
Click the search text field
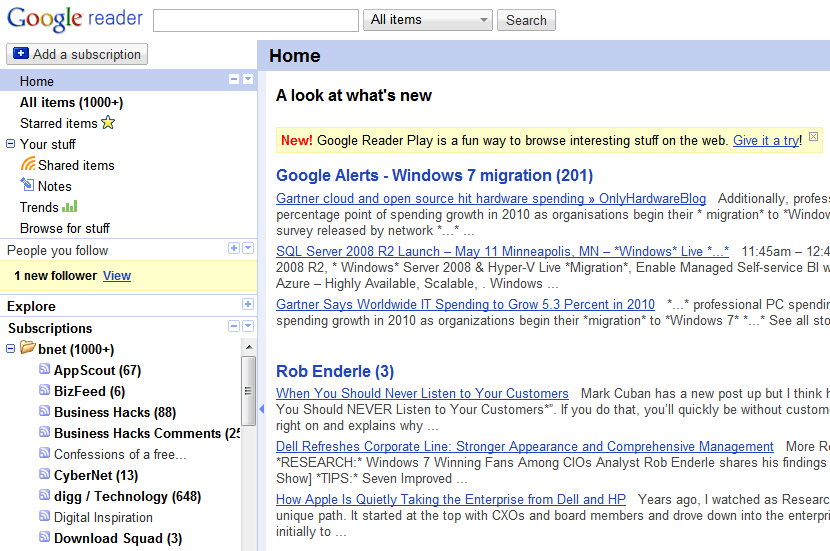pos(256,20)
